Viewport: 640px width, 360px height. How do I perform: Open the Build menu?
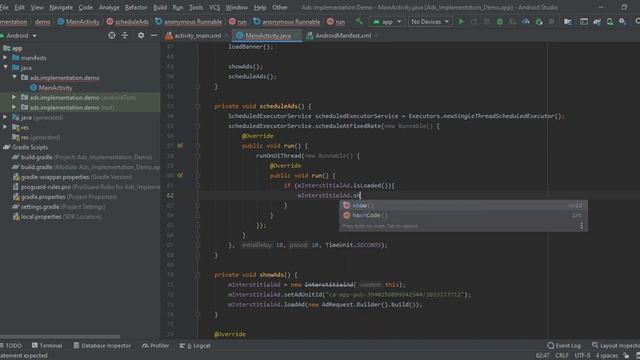click(160, 7)
